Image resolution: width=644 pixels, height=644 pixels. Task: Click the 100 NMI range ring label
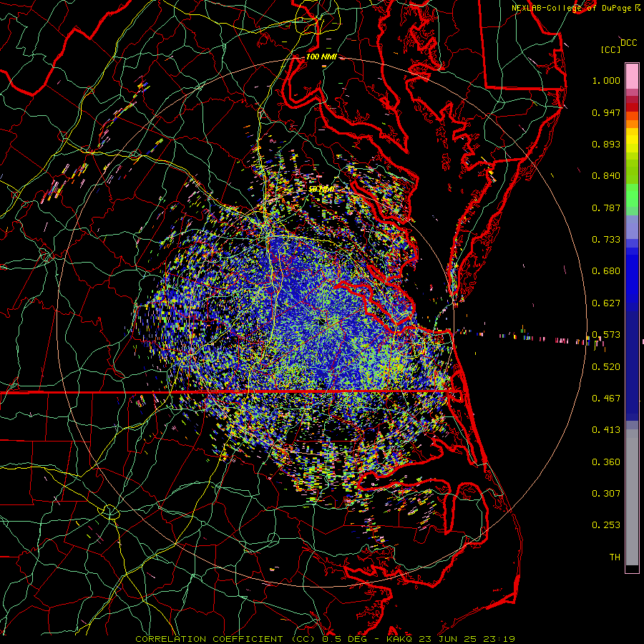tap(321, 57)
